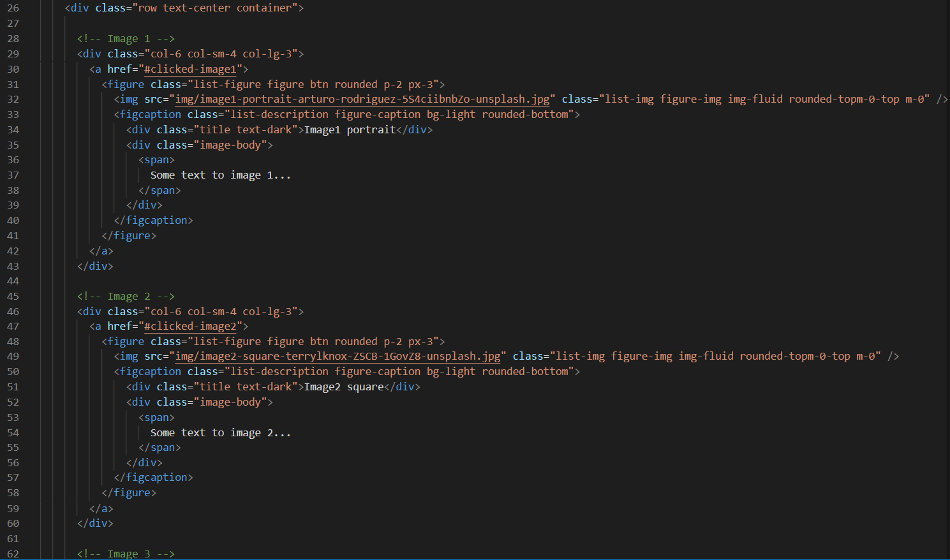Image resolution: width=950 pixels, height=560 pixels.
Task: Click the img tag name on line 49
Action: click(x=129, y=356)
